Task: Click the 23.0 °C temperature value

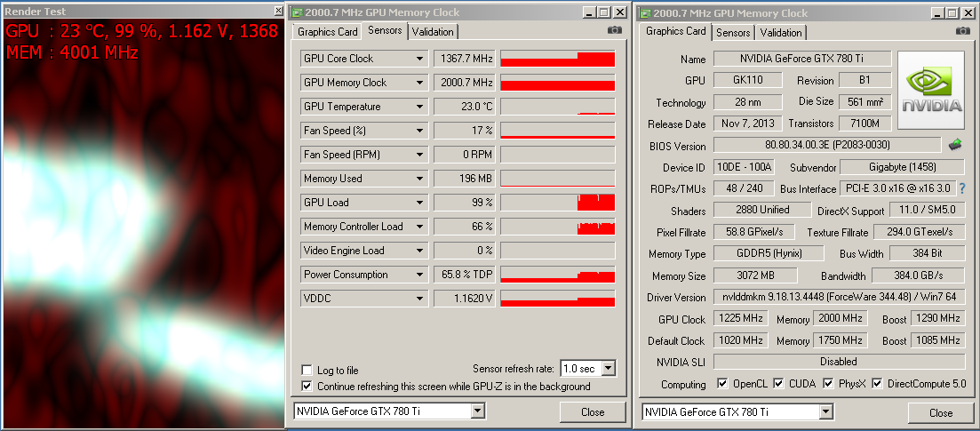Action: pyautogui.click(x=465, y=107)
